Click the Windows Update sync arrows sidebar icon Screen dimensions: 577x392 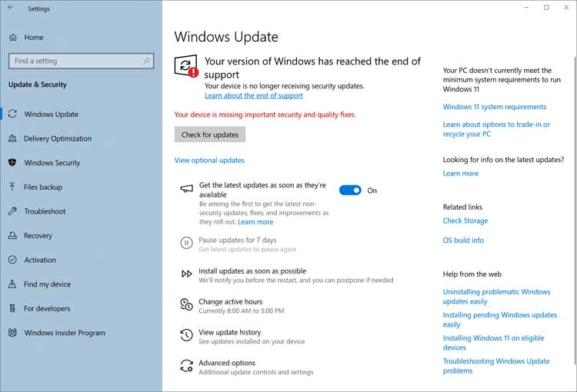(x=12, y=114)
